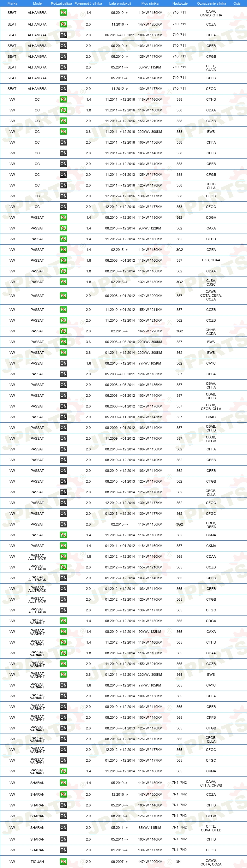Click engine code 'CAVA, CNWB, CTHA'
This screenshot has width=247, height=868.
pyautogui.click(x=211, y=13)
